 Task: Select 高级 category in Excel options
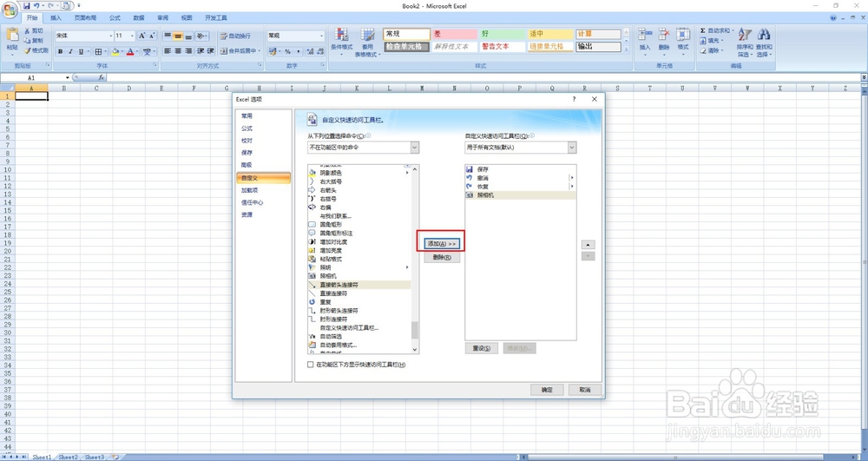pyautogui.click(x=263, y=165)
